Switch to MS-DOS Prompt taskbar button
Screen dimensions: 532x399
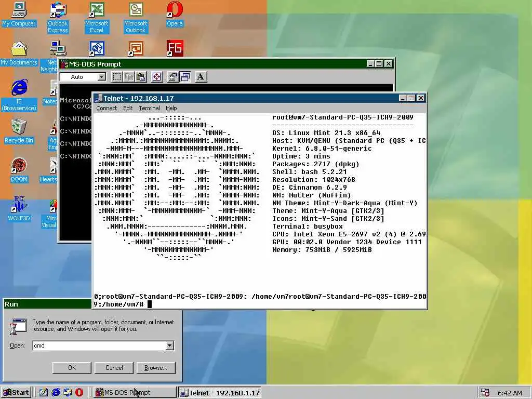tap(135, 393)
